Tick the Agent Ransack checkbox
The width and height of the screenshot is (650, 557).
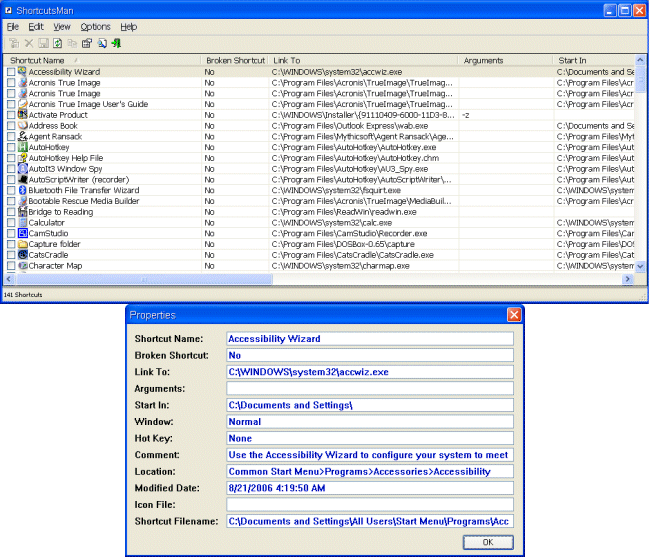coord(11,136)
